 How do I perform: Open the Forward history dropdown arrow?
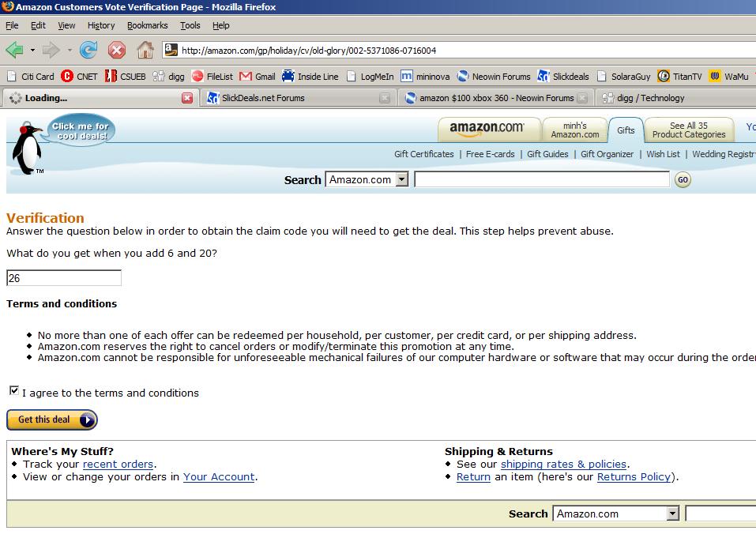[70, 50]
